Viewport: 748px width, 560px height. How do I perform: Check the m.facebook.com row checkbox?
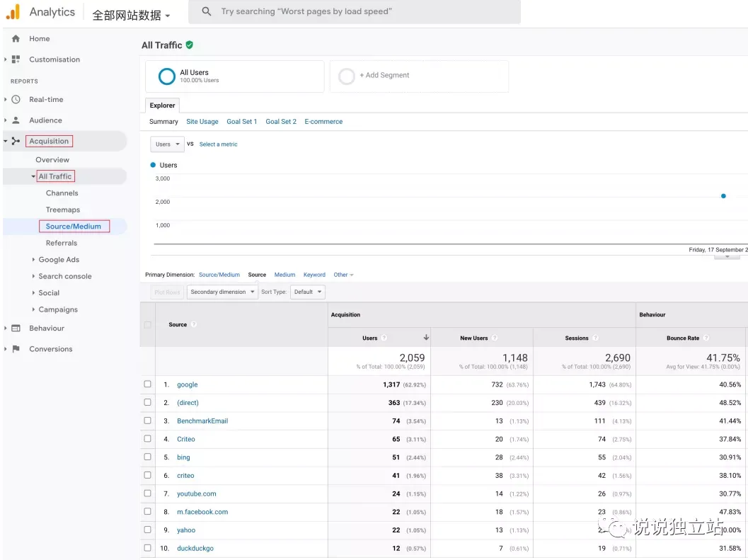147,511
